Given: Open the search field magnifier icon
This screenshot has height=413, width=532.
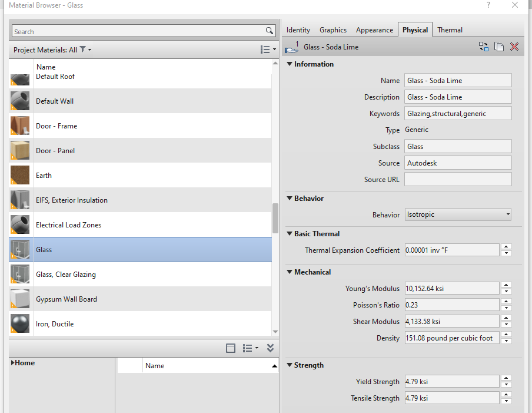Looking at the screenshot, I should pyautogui.click(x=270, y=31).
